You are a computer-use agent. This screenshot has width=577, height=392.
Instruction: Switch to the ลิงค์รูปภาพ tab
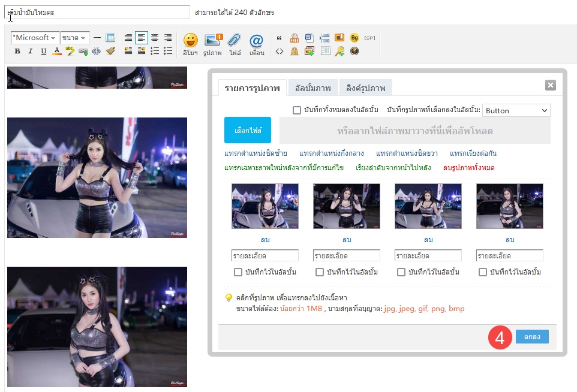tap(365, 88)
